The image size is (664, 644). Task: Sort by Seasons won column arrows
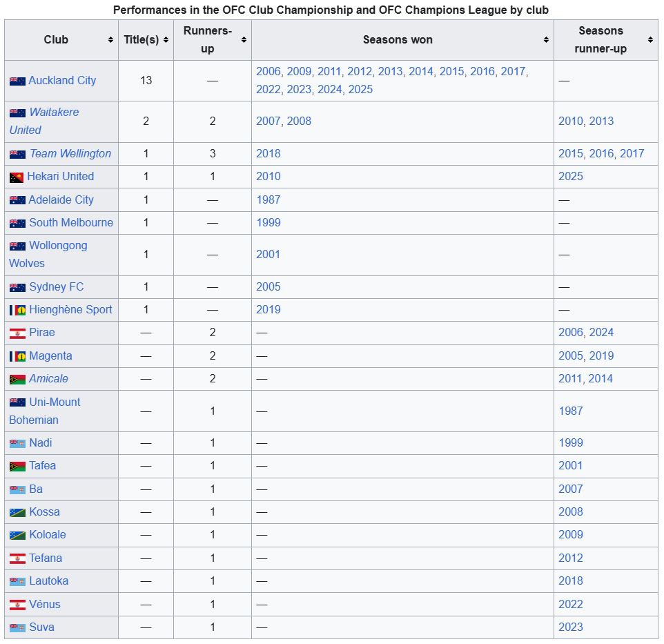pyautogui.click(x=546, y=40)
